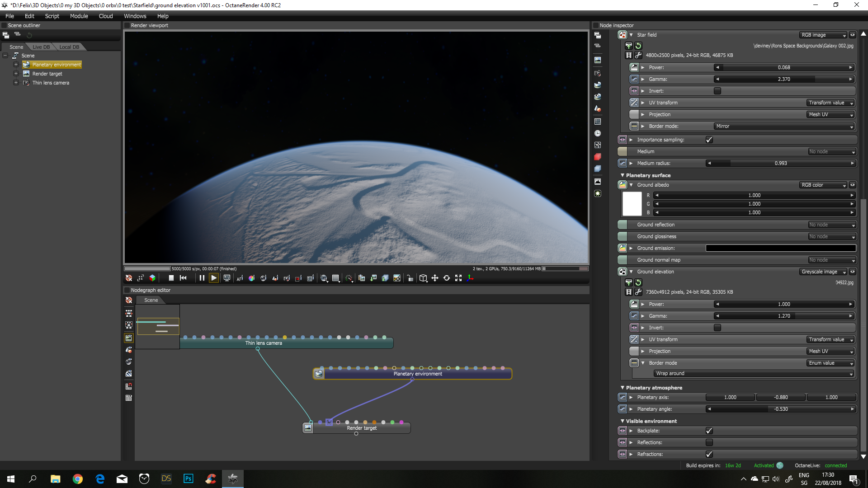
Task: Click the white balance picker icon
Action: click(x=251, y=278)
